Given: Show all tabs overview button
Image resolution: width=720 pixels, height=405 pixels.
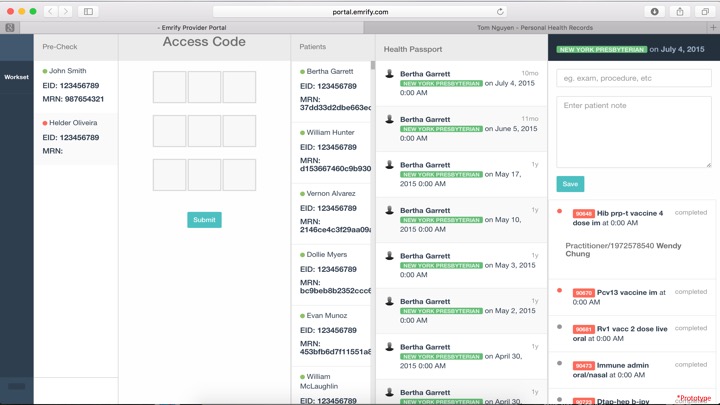Looking at the screenshot, I should click(705, 11).
